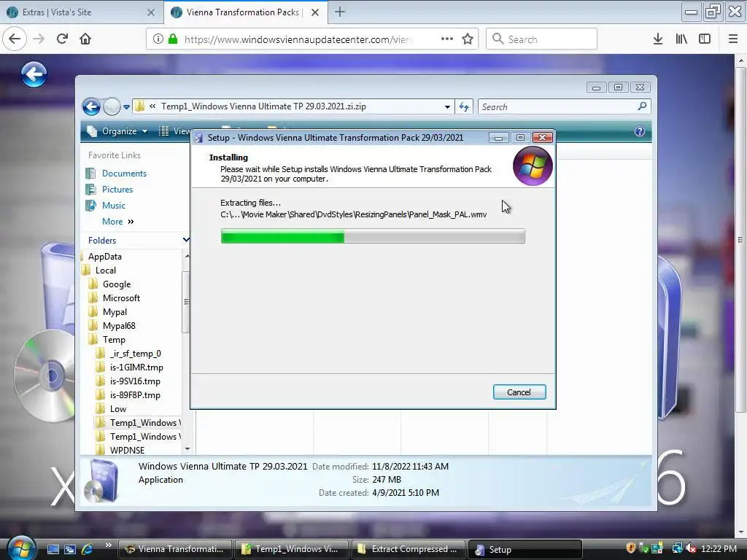Click the Setup taskbar button
The height and width of the screenshot is (560, 747).
(525, 550)
